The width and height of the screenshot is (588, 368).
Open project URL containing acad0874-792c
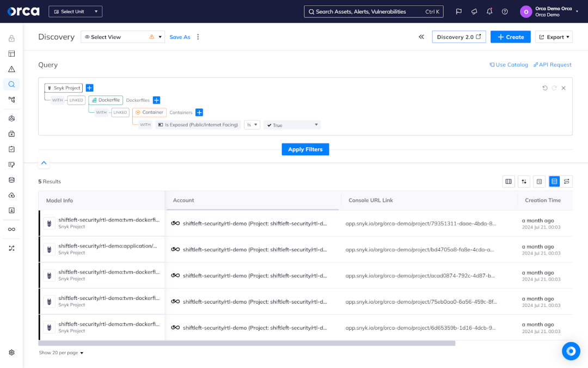pyautogui.click(x=420, y=276)
